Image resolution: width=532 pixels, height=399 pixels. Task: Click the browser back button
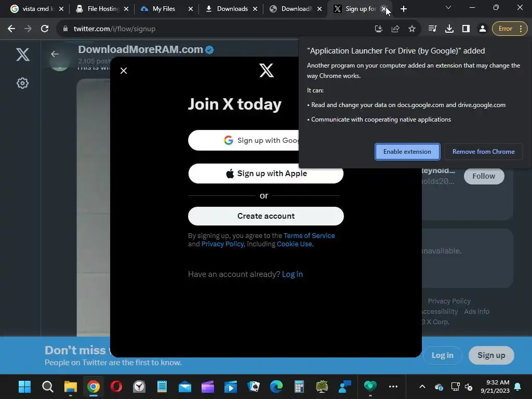(11, 29)
